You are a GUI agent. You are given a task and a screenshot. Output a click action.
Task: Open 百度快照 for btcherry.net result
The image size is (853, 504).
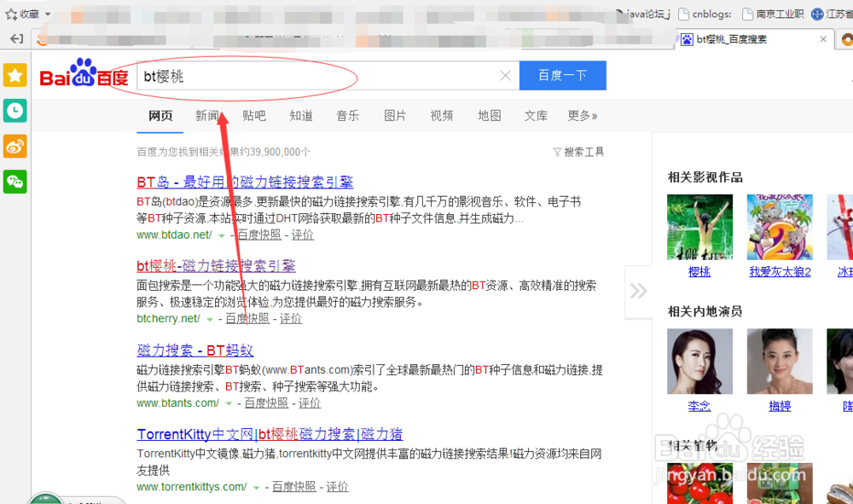click(x=247, y=319)
